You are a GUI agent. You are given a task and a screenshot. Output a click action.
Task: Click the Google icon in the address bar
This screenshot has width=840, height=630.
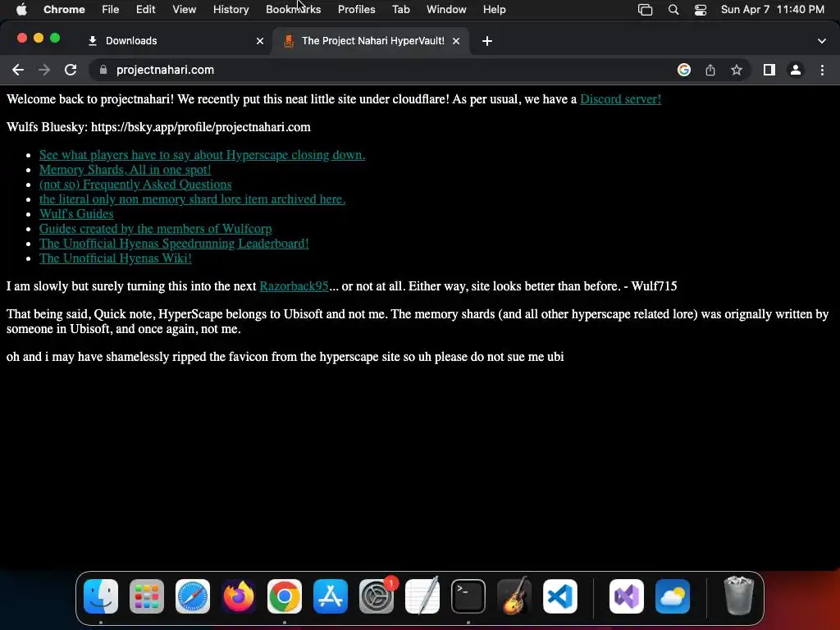pos(683,71)
